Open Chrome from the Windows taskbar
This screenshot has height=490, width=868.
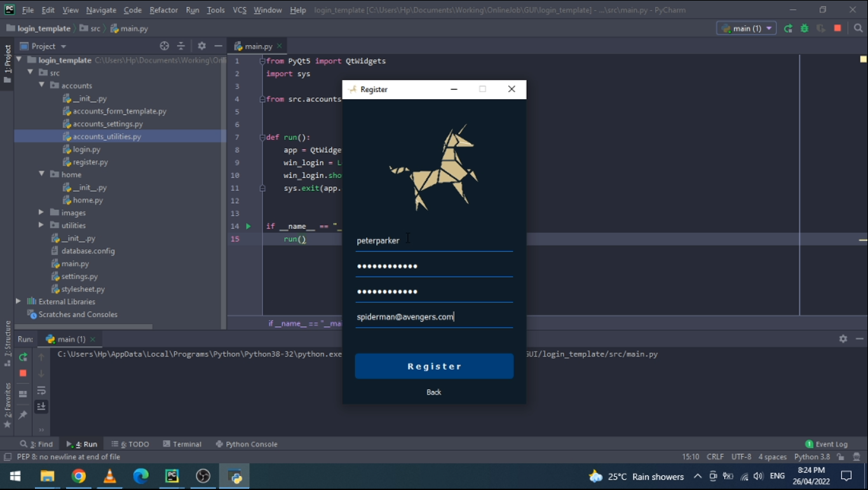click(x=79, y=476)
